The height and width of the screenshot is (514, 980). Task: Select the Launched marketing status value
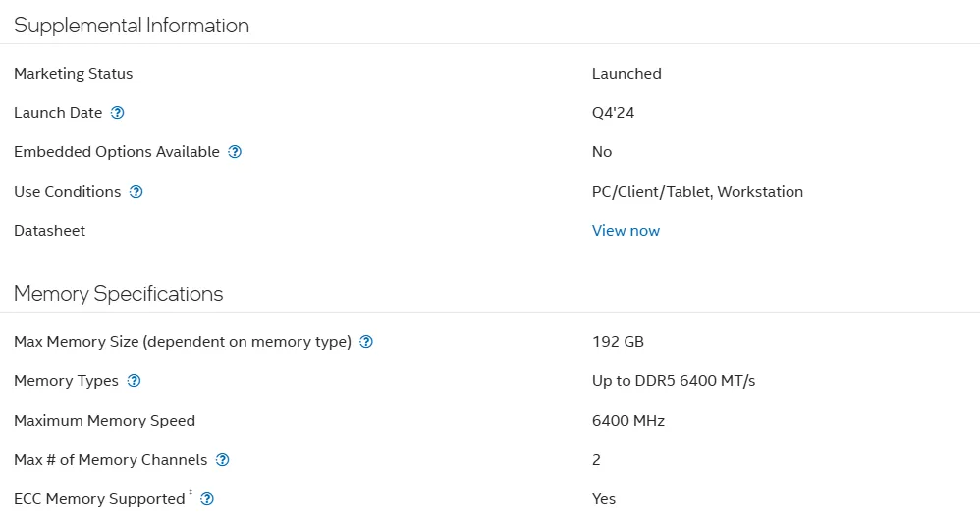pos(626,73)
